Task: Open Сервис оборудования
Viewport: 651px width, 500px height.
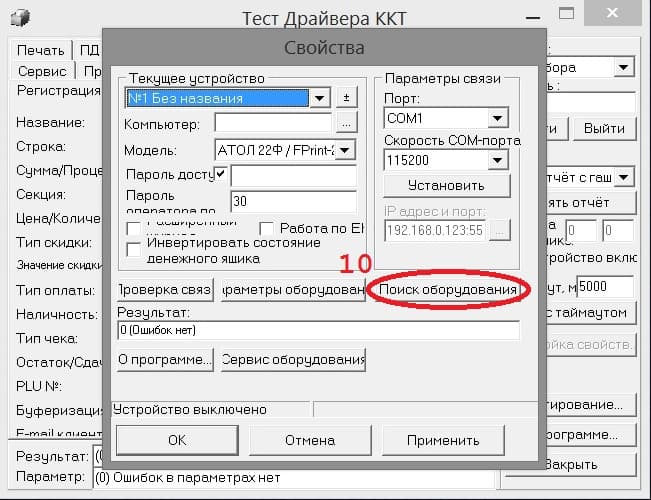Action: tap(293, 359)
